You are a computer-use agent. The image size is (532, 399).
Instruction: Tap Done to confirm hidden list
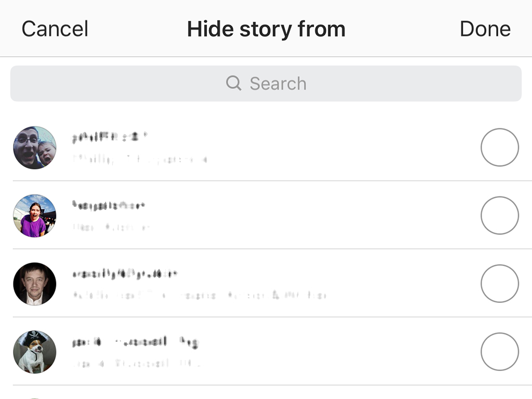coord(485,29)
